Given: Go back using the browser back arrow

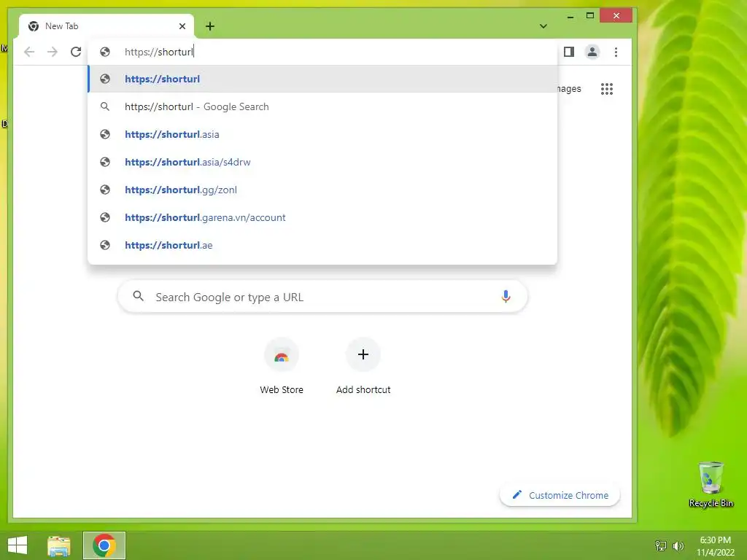Looking at the screenshot, I should [29, 52].
